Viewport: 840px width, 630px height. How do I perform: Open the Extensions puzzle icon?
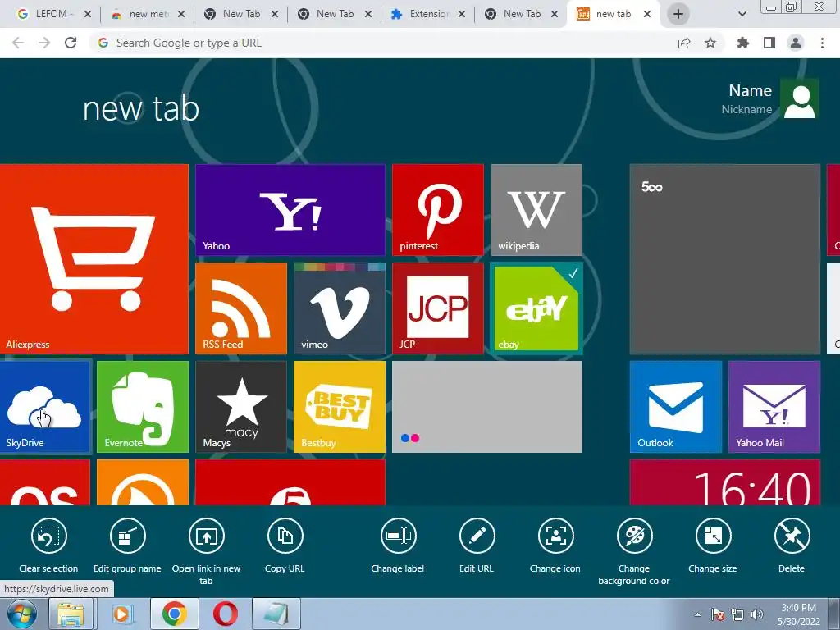pyautogui.click(x=743, y=43)
